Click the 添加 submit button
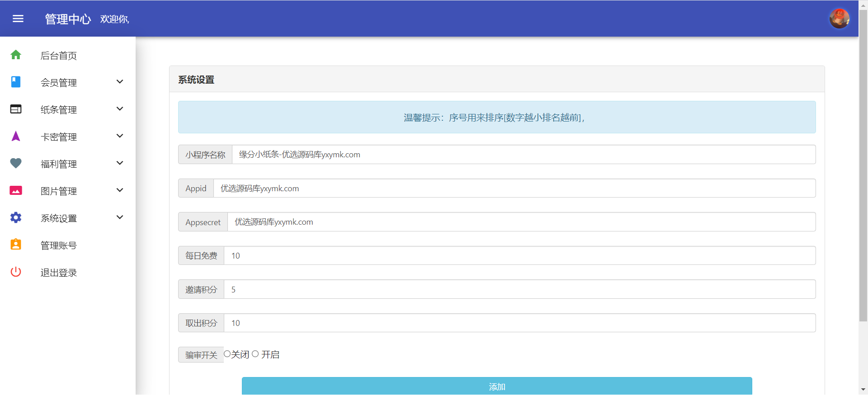 (497, 386)
